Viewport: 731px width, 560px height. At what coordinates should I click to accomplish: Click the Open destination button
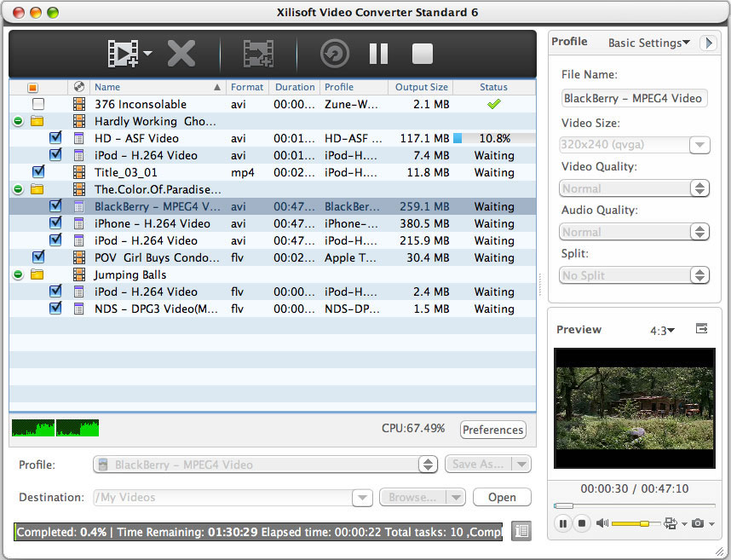[502, 497]
